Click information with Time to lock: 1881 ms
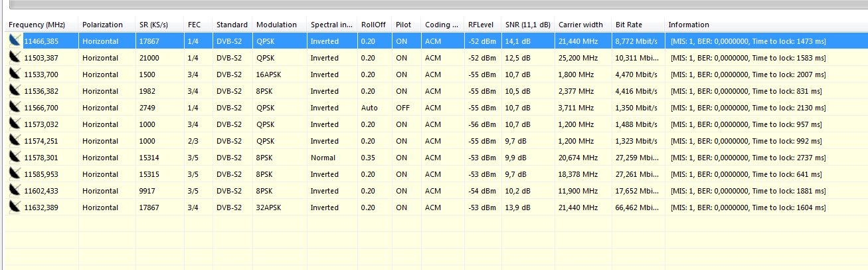The width and height of the screenshot is (868, 270). (x=748, y=191)
